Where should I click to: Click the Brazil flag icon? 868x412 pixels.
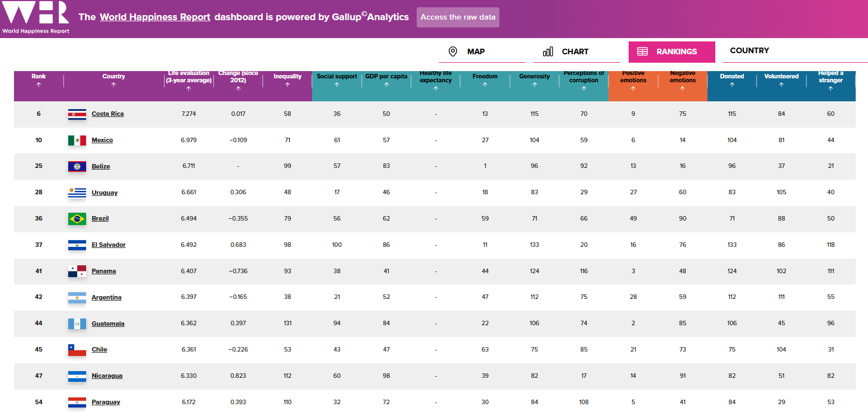point(77,219)
